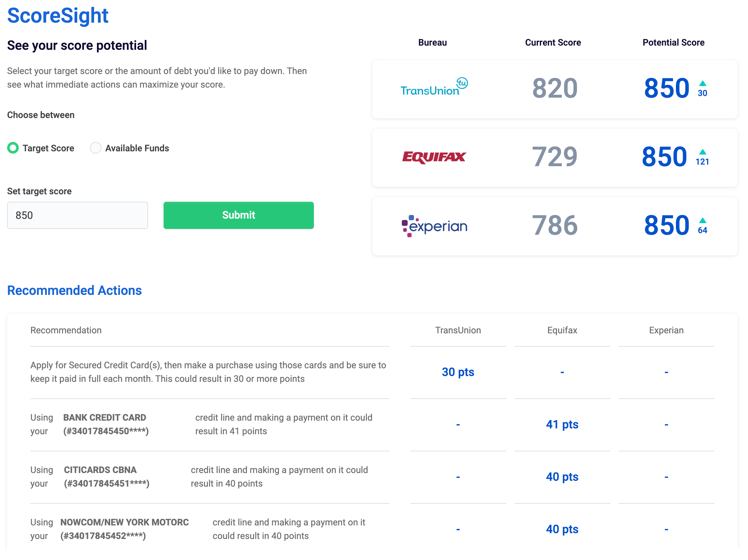The height and width of the screenshot is (560, 748).
Task: Select the BANK CREDIT CARD account name
Action: (x=104, y=418)
